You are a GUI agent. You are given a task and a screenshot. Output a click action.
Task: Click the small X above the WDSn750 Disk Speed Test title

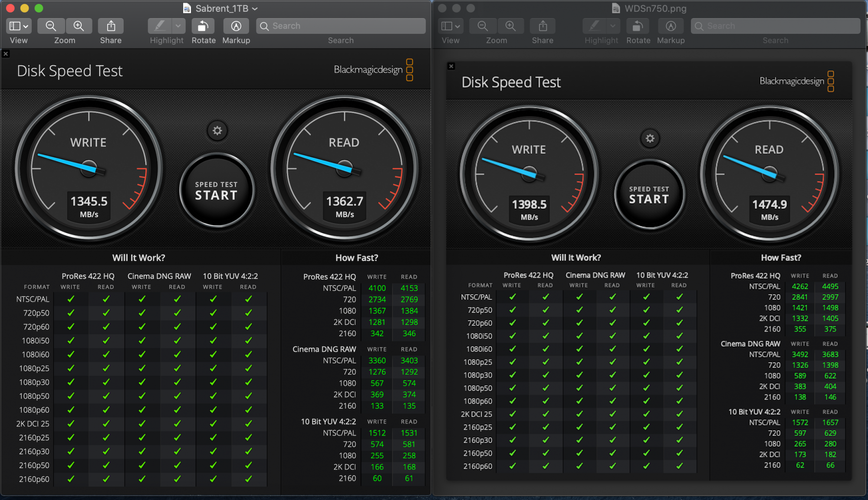point(451,66)
